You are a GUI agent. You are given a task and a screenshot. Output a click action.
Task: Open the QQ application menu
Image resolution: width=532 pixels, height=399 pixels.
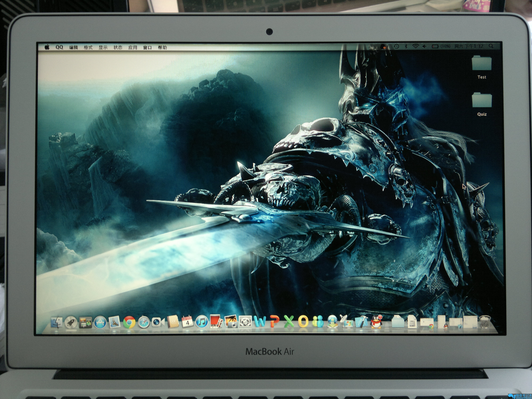[59, 47]
